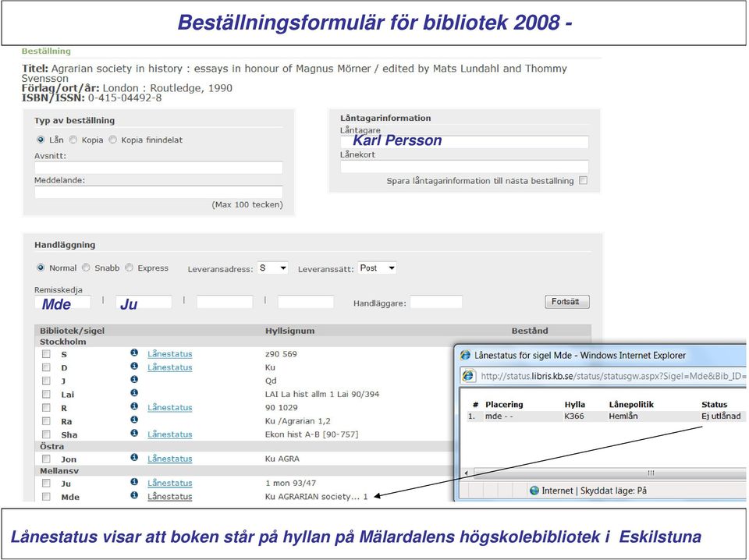Screen dimensions: 749x560
Task: Click first Remisskedja field containing Mde
Action: (62, 302)
